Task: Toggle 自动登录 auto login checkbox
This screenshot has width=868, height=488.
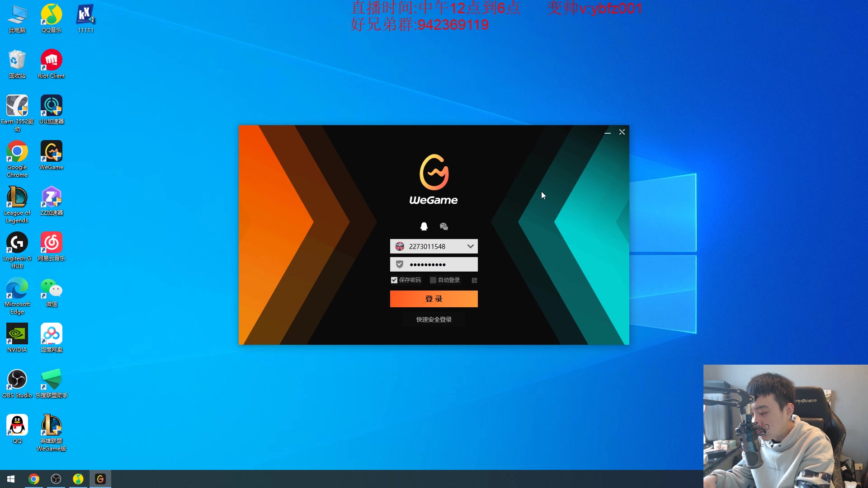Action: click(x=433, y=280)
